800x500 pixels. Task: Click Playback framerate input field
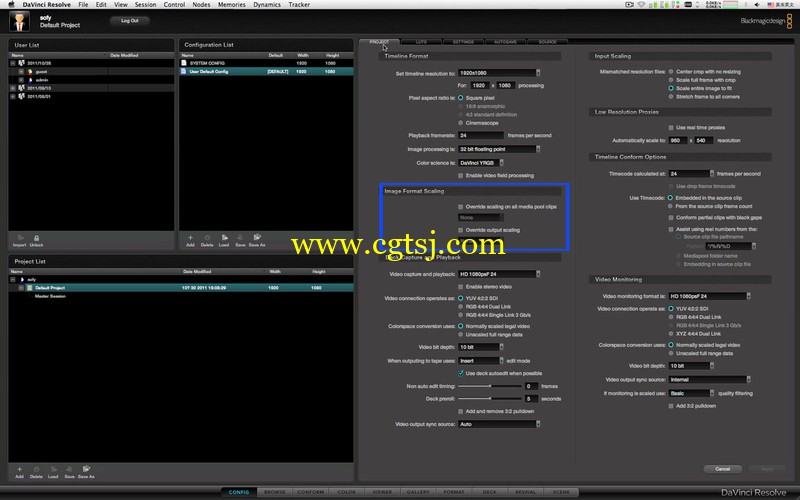481,135
